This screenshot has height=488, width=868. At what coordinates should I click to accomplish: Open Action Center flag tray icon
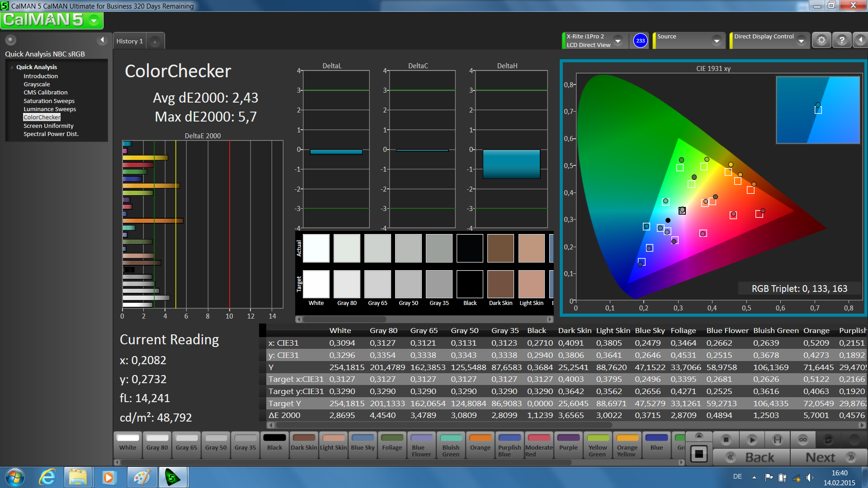pyautogui.click(x=769, y=477)
